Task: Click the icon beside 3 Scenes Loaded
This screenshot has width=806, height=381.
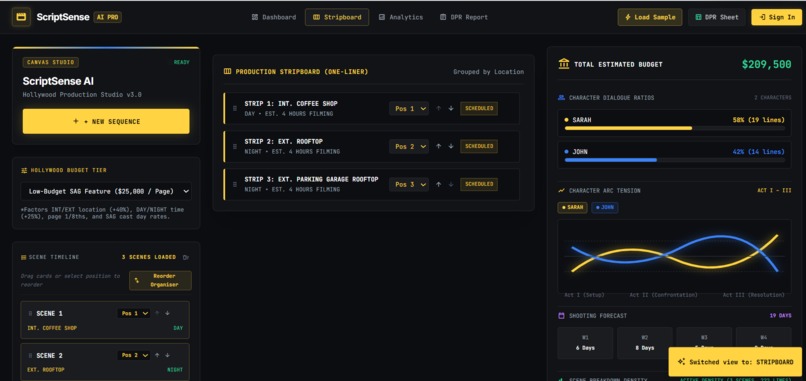Action: [186, 257]
